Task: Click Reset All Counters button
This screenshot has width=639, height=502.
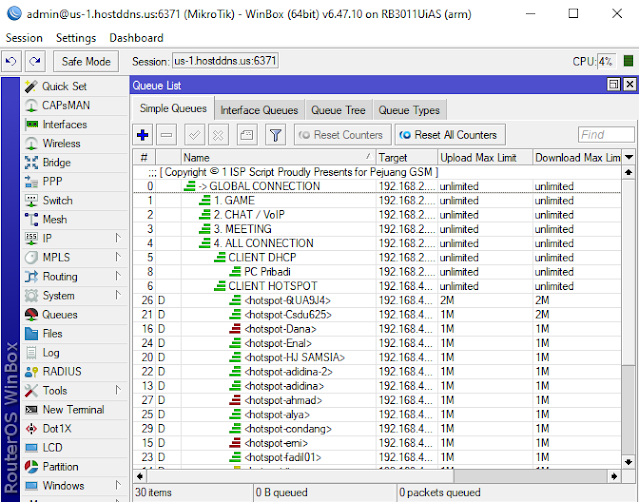Action: tap(450, 135)
